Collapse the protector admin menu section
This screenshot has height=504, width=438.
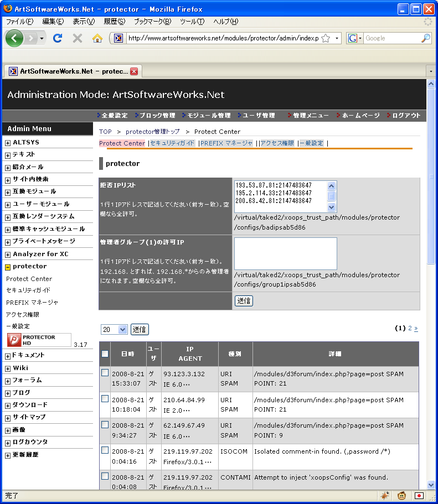(x=8, y=267)
